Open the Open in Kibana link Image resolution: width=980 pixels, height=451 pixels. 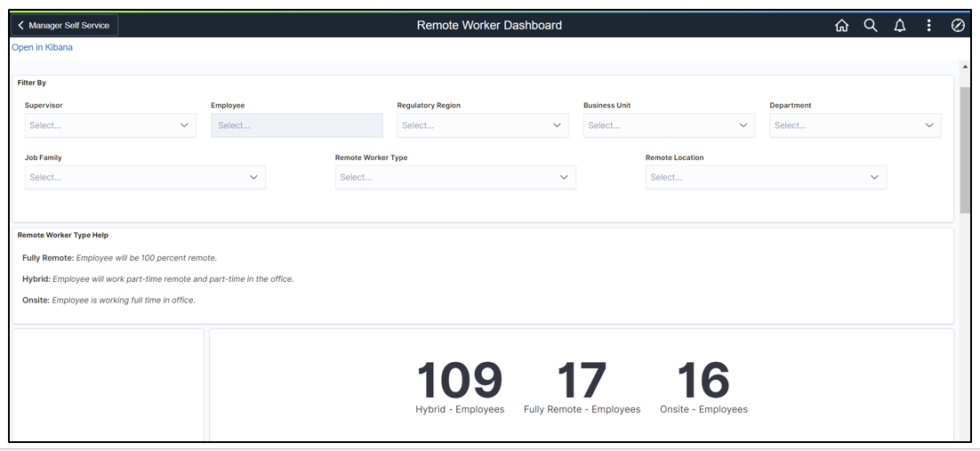42,47
